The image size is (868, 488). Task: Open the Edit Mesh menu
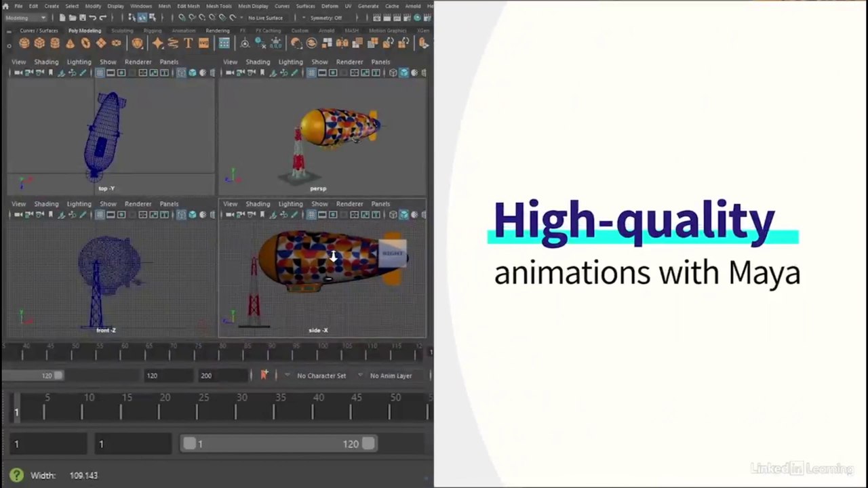[x=189, y=6]
